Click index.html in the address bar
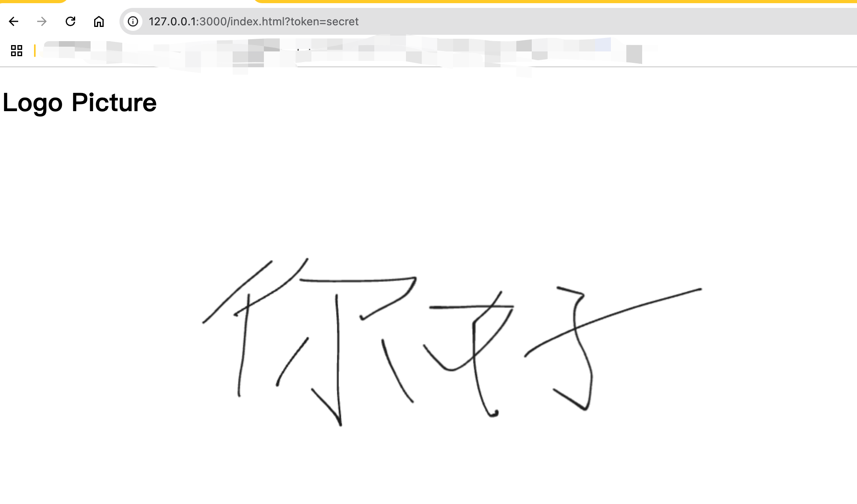This screenshot has height=504, width=857. click(257, 21)
